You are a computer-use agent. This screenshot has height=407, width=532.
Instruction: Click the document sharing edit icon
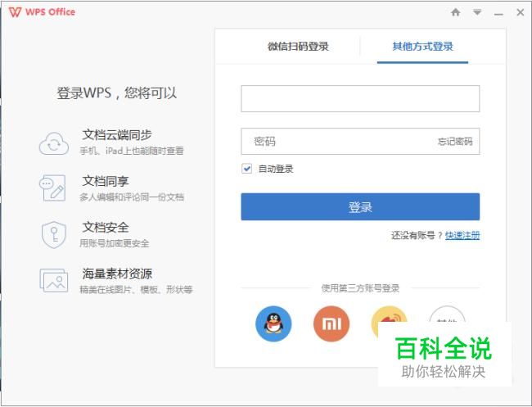click(52, 188)
